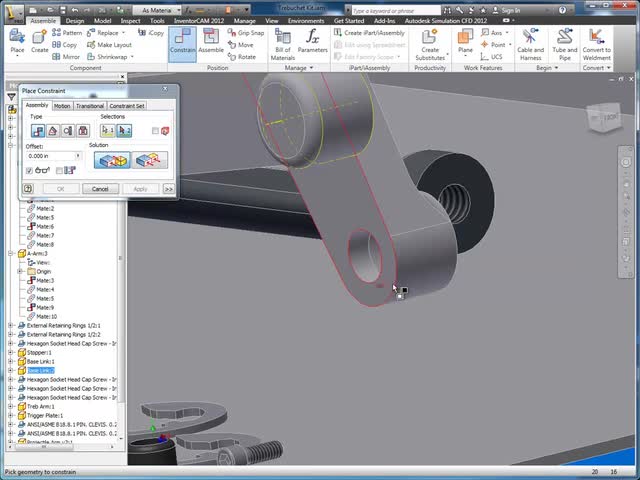Expand the dialog with the >> button

(x=168, y=189)
